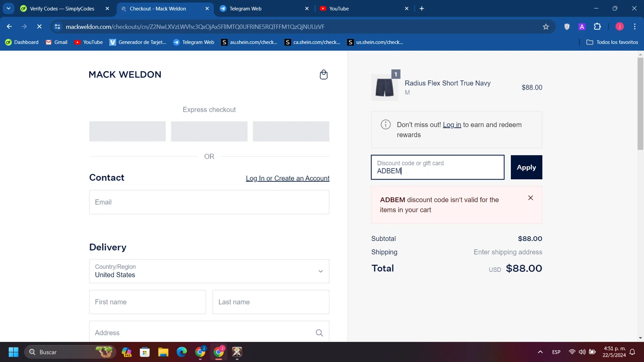Open Generador de Tarjetas bookmark
Image resolution: width=644 pixels, height=362 pixels.
pos(138,42)
